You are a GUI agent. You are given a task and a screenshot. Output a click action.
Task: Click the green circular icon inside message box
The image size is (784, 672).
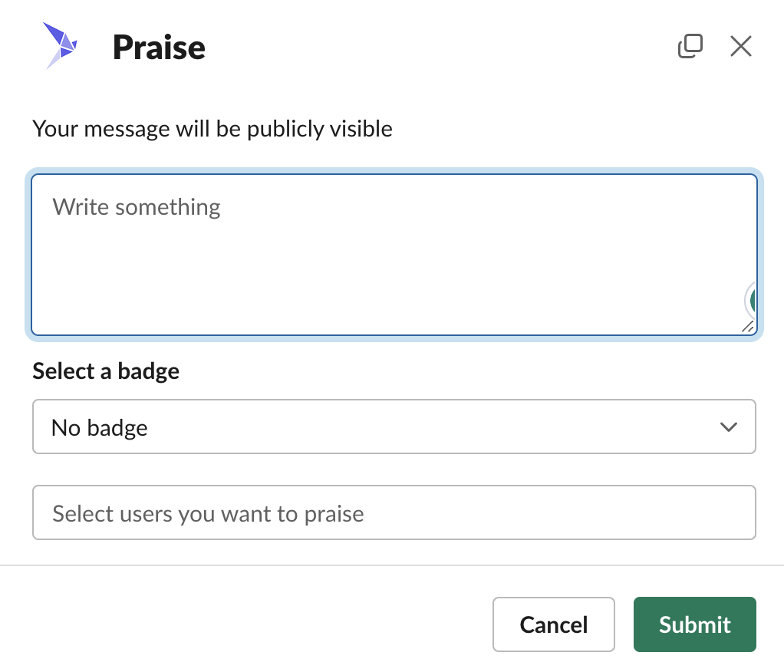click(750, 301)
